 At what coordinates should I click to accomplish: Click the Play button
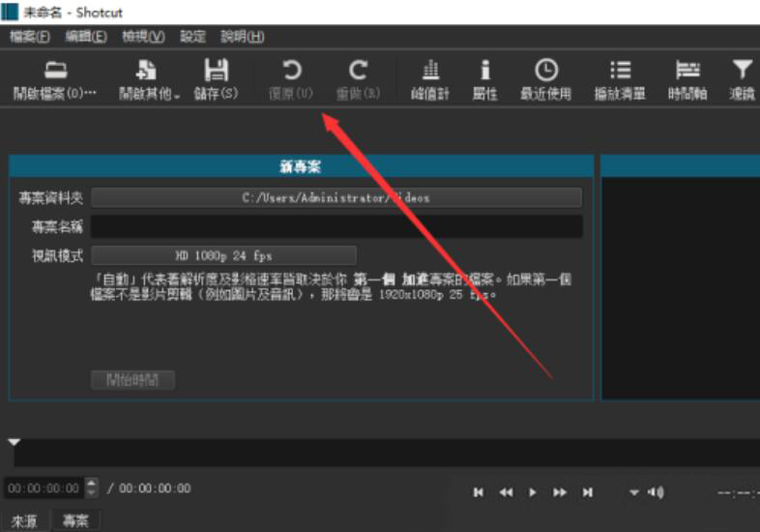point(533,492)
